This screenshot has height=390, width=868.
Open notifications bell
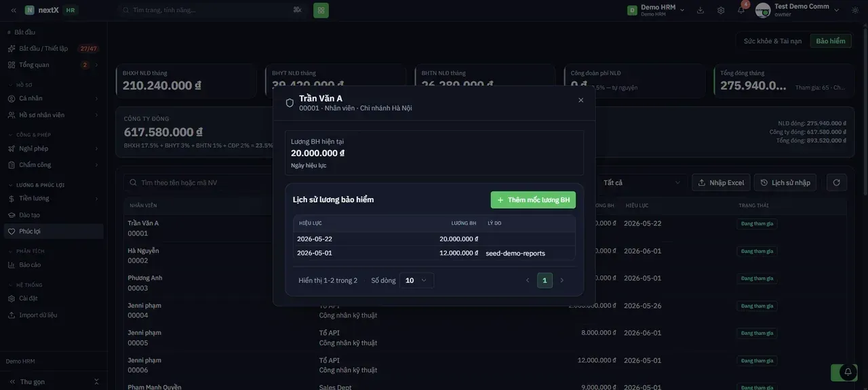[x=741, y=10]
